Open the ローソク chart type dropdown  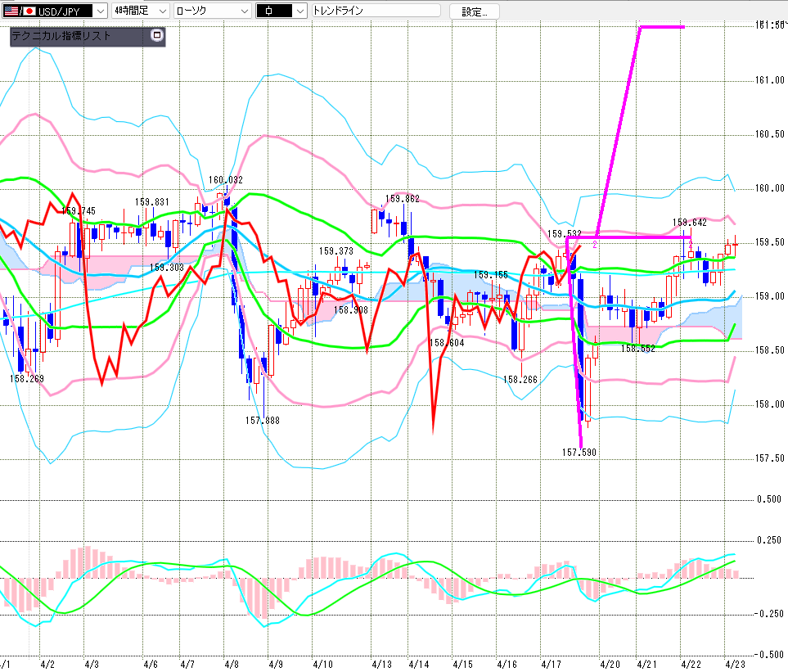(x=243, y=11)
